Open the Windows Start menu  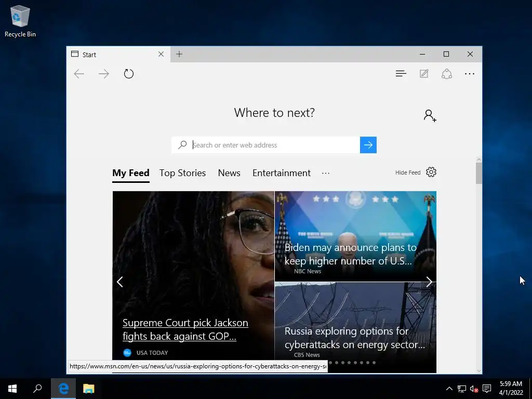(x=12, y=389)
